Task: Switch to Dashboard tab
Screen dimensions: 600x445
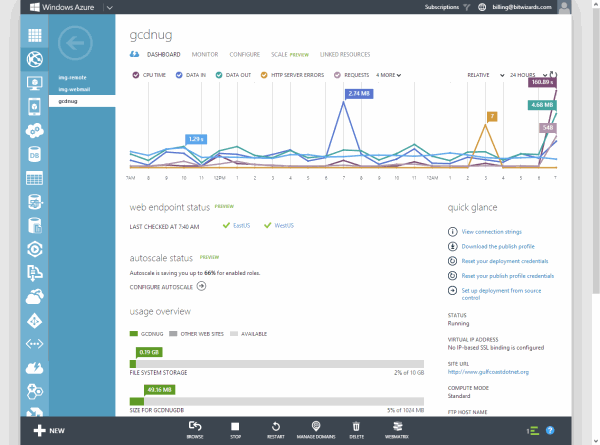Action: click(163, 54)
